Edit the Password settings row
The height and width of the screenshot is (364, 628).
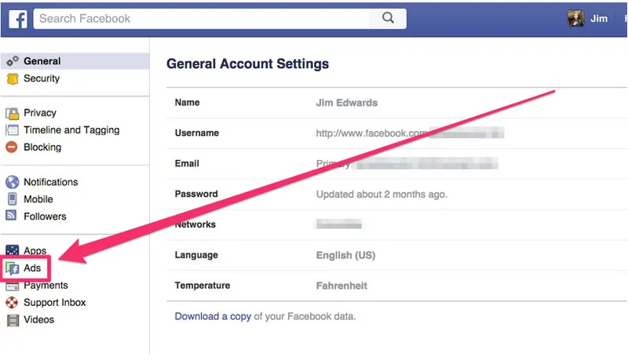pyautogui.click(x=396, y=195)
